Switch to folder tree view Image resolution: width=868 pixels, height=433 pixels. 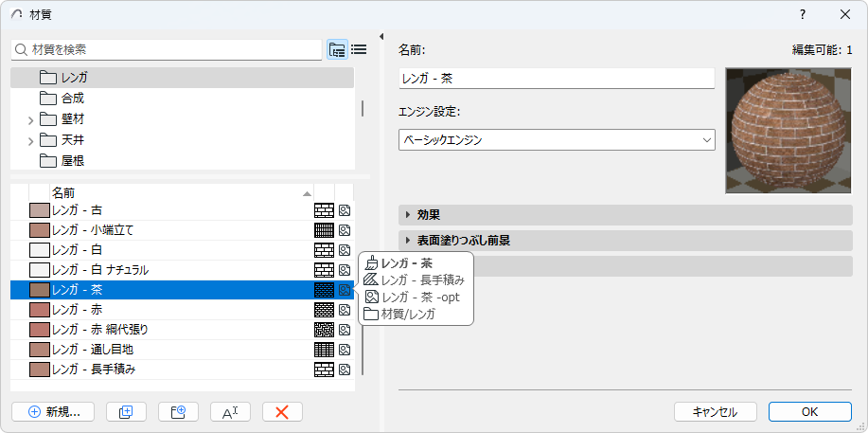pos(337,50)
